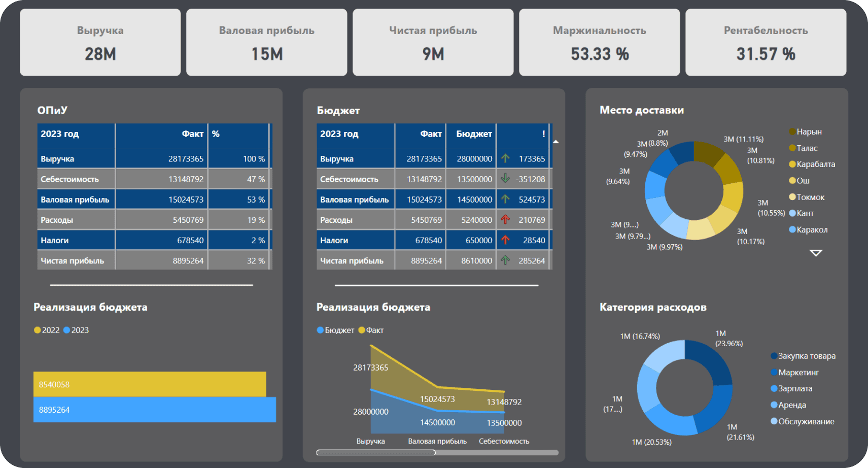
Task: Click Закупка товара legend color marker
Action: pos(774,356)
